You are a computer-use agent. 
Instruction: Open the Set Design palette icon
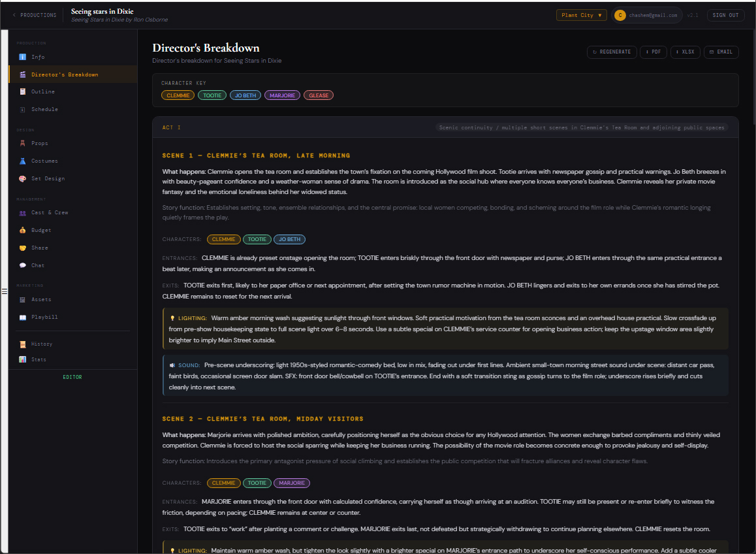[23, 178]
